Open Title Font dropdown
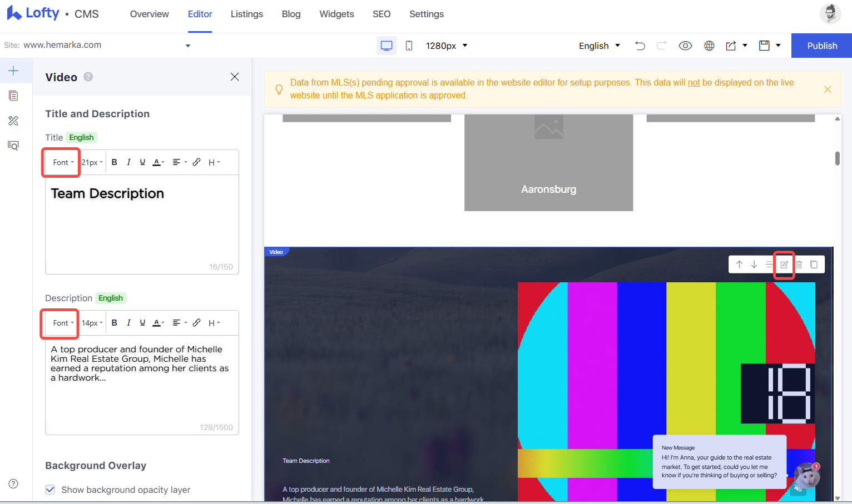 tap(63, 162)
